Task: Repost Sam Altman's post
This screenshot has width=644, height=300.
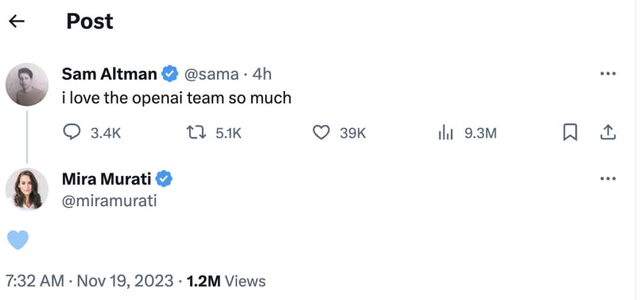Action: click(194, 133)
